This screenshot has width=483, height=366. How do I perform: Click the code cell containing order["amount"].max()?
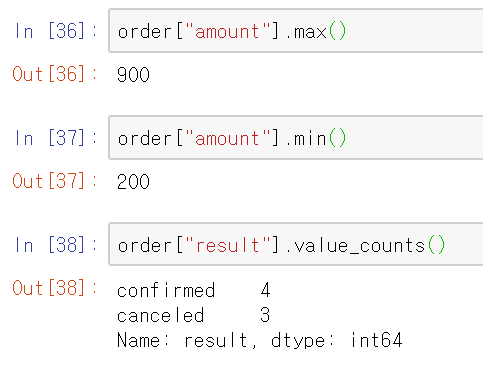[296, 31]
